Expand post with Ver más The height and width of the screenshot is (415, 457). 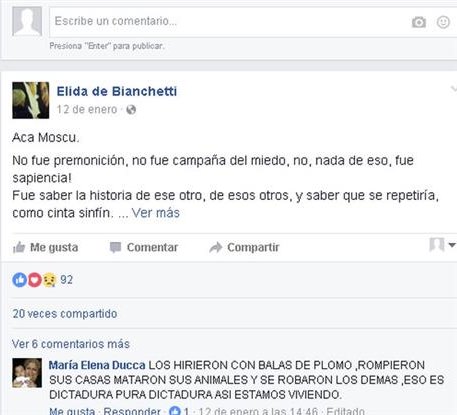coord(156,213)
